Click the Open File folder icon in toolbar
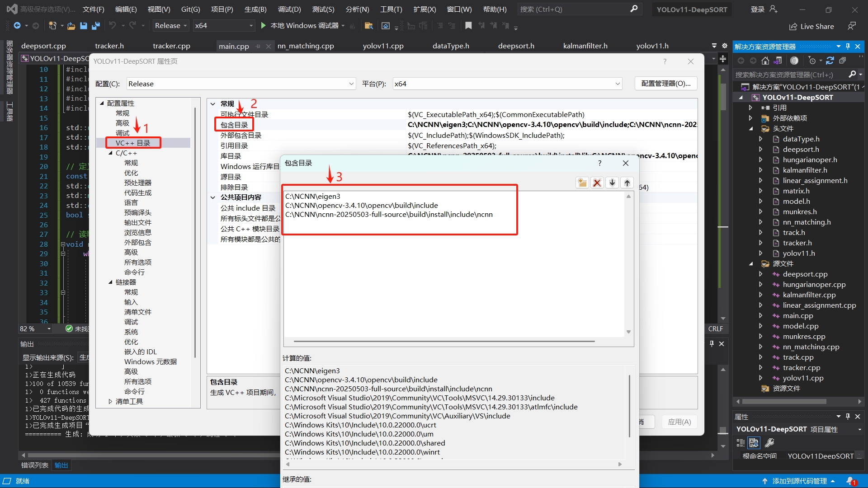Image resolution: width=868 pixels, height=488 pixels. [x=71, y=26]
